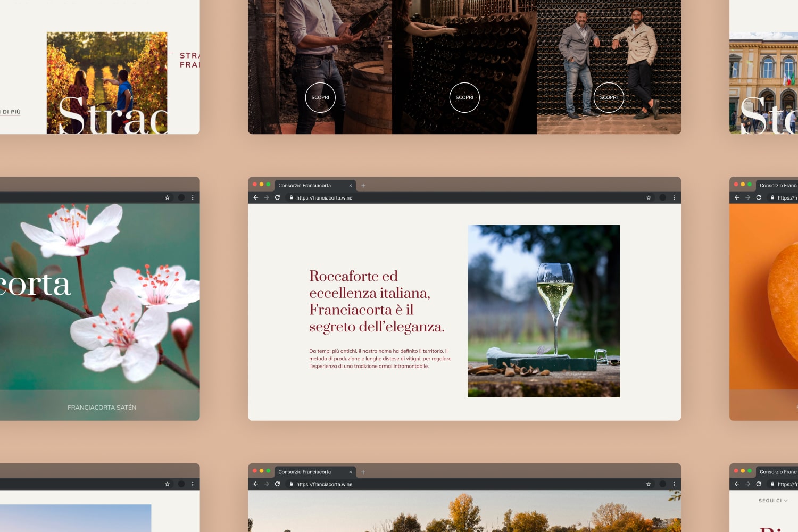Click the Franciacorta Satén caption link
The height and width of the screenshot is (532, 798).
point(102,408)
